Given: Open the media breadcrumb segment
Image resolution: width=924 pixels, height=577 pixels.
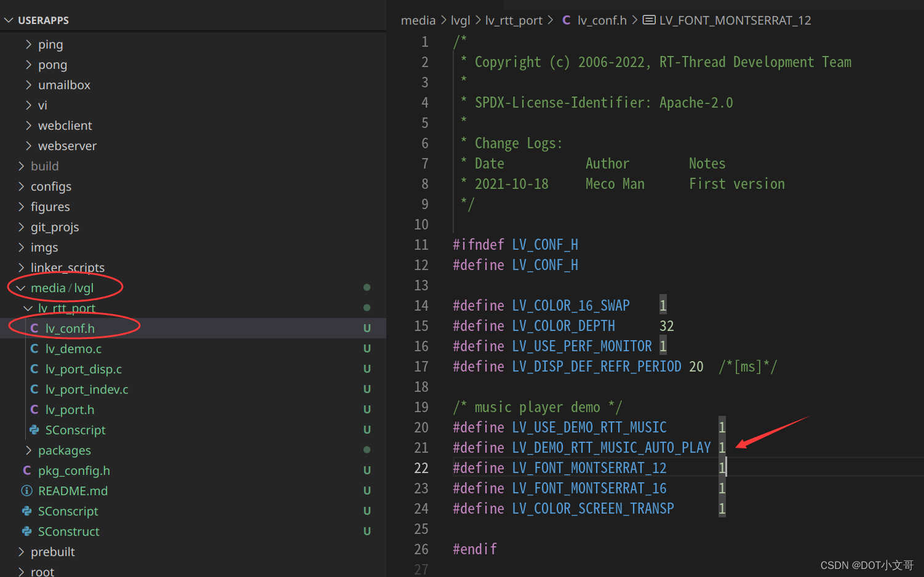Looking at the screenshot, I should click(x=418, y=20).
